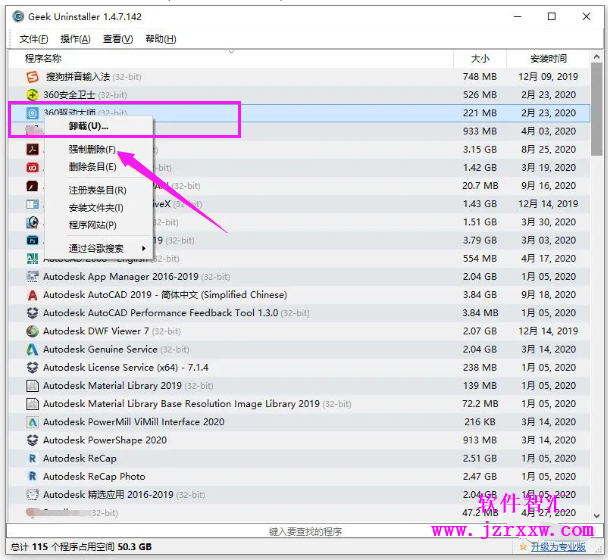Click the 12月 09, 2019 date cell
The width and height of the screenshot is (608, 560).
[x=548, y=77]
